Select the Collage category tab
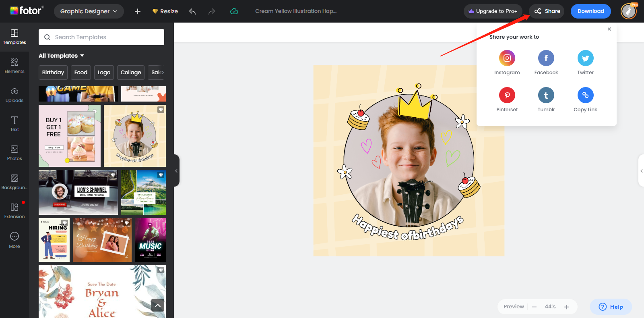644x318 pixels. [x=131, y=73]
